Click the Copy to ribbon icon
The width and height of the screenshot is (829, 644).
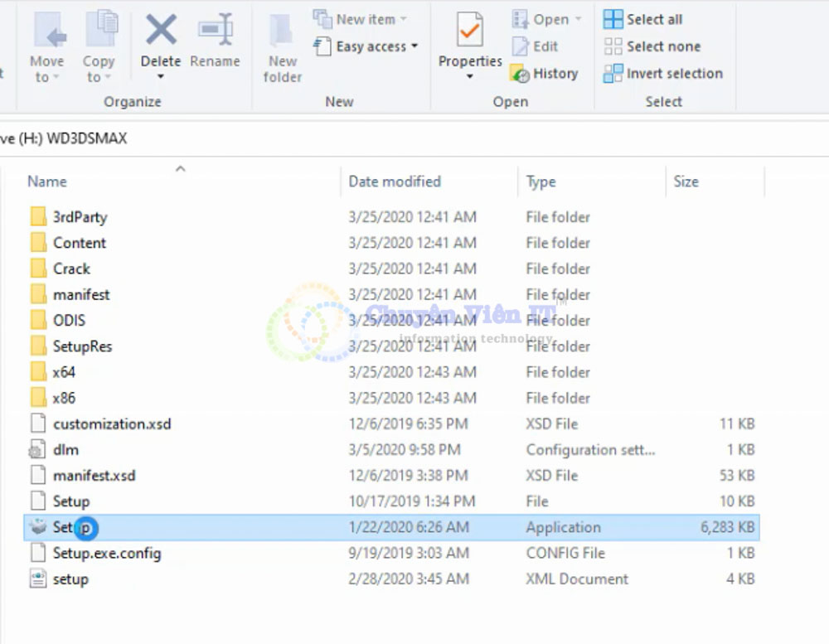(x=99, y=31)
